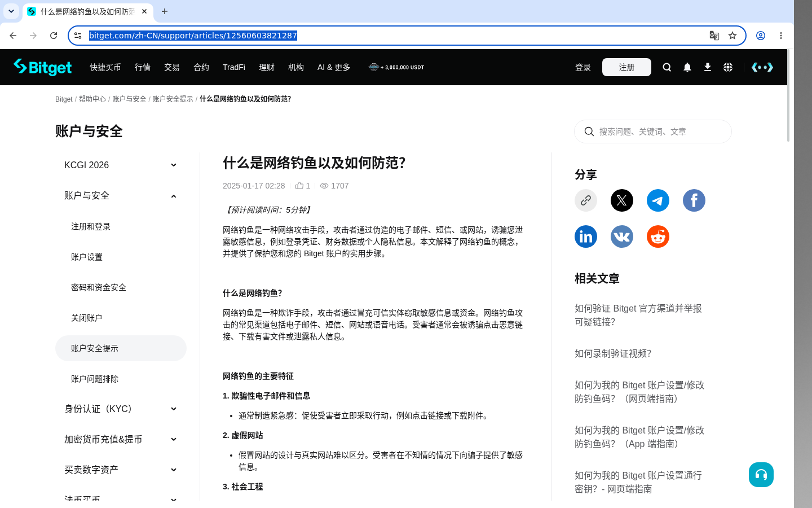Expand the KCGI 2026 sidebar section
The height and width of the screenshot is (508, 812).
coord(121,165)
